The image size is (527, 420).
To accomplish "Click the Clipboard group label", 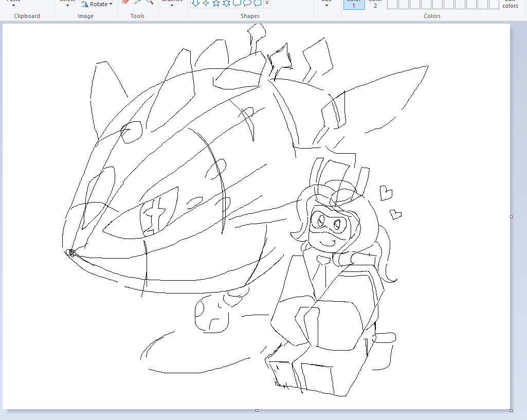I will [x=27, y=16].
